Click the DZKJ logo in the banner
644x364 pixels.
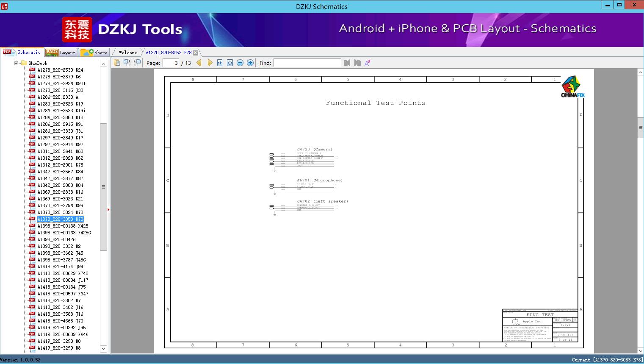(77, 30)
